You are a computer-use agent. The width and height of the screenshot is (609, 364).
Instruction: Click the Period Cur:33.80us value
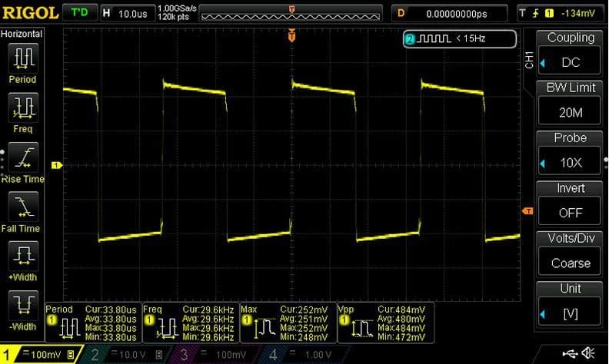tap(111, 309)
